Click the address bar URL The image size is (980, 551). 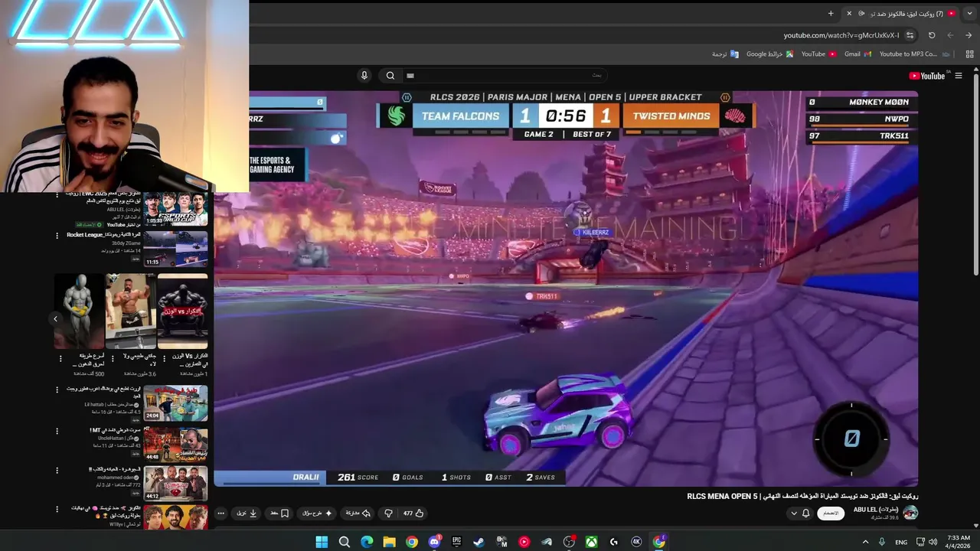pyautogui.click(x=841, y=35)
